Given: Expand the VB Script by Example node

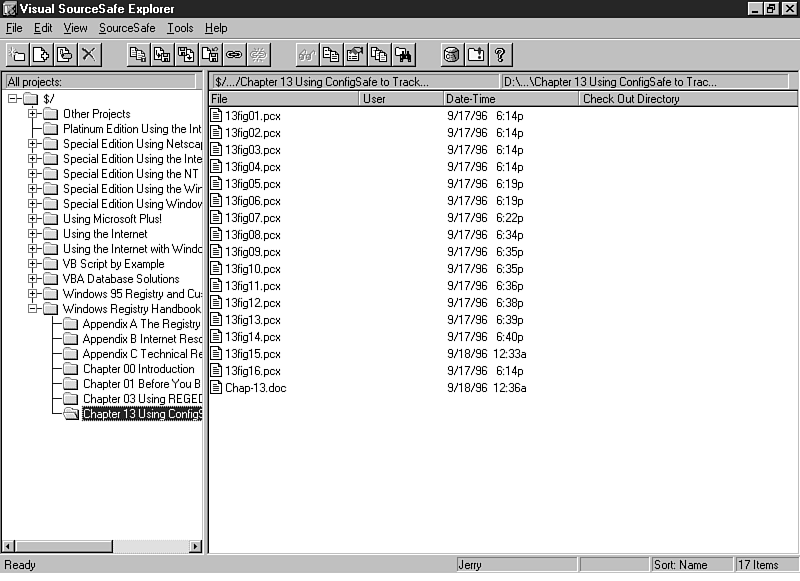Looking at the screenshot, I should point(33,264).
